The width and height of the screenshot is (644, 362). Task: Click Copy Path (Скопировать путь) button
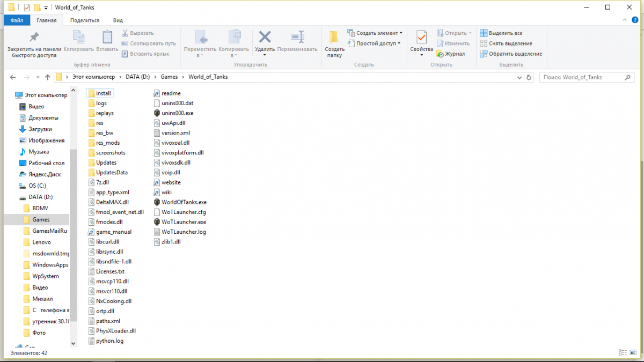coord(149,43)
